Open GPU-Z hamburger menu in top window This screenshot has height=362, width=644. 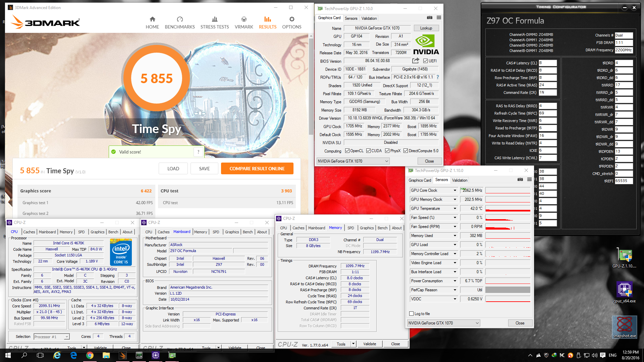tap(439, 18)
